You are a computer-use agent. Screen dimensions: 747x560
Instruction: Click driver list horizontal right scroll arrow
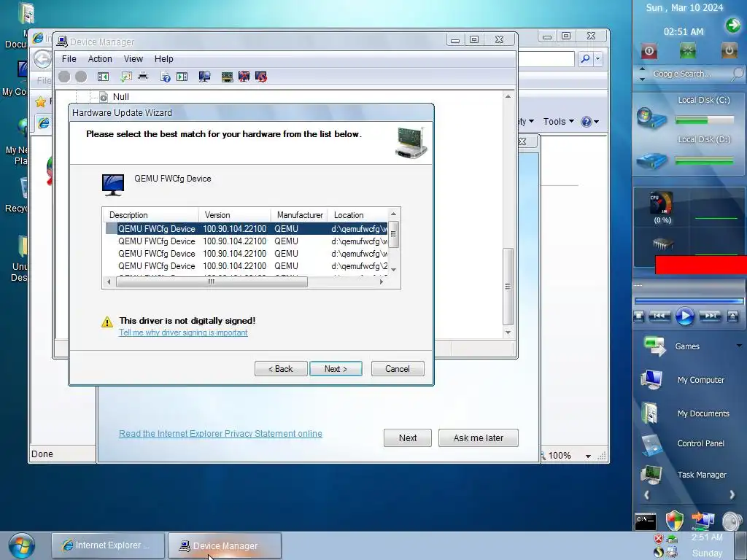pos(381,282)
